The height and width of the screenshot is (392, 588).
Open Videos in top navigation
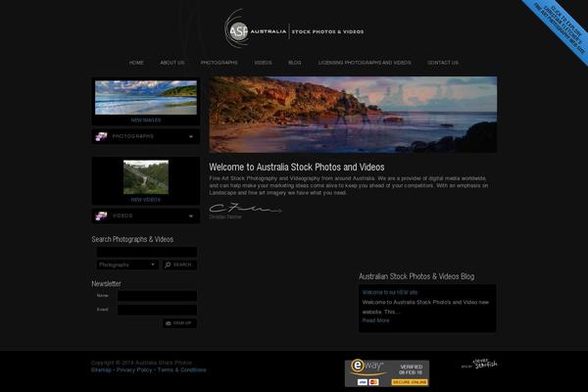pyautogui.click(x=263, y=63)
